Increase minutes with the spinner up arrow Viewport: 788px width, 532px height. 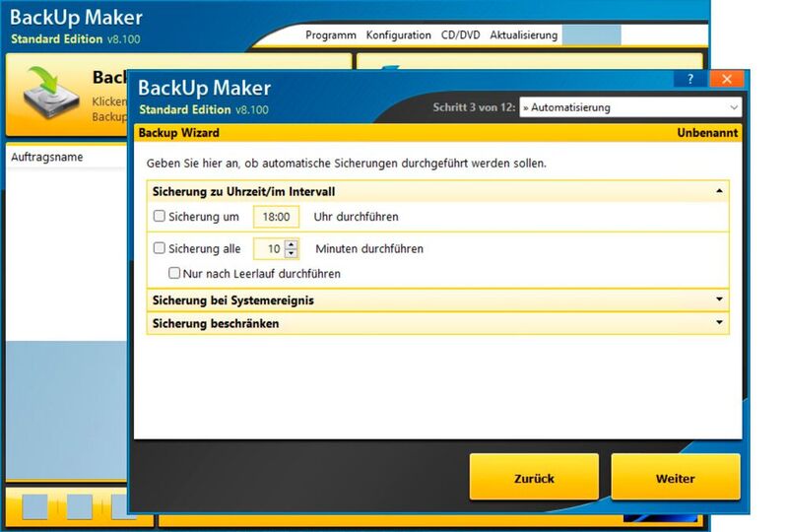pos(292,244)
